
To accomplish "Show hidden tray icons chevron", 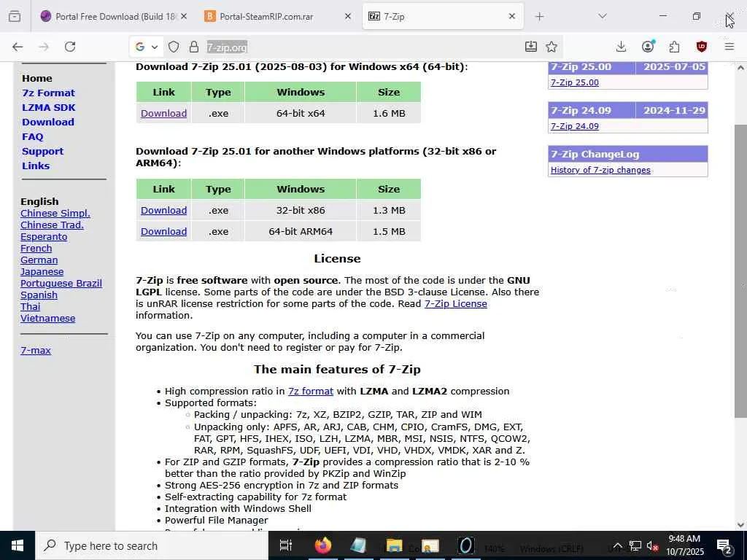I will [617, 546].
